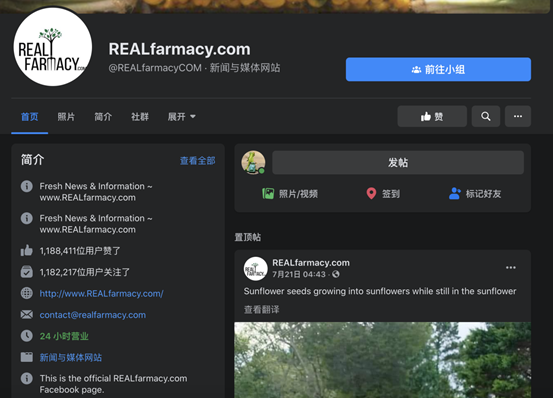The height and width of the screenshot is (398, 553).
Task: Click the 1,182,217位用户关注了 text
Action: [x=85, y=272]
